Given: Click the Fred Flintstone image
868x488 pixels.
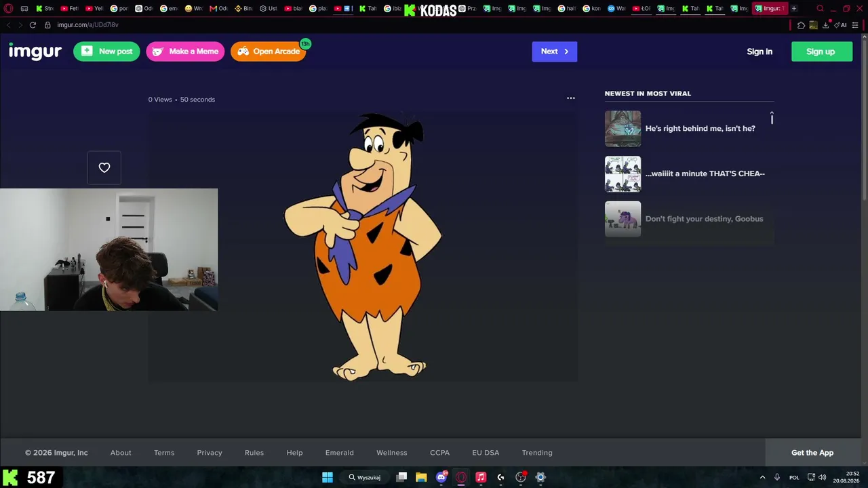Looking at the screenshot, I should [363, 246].
